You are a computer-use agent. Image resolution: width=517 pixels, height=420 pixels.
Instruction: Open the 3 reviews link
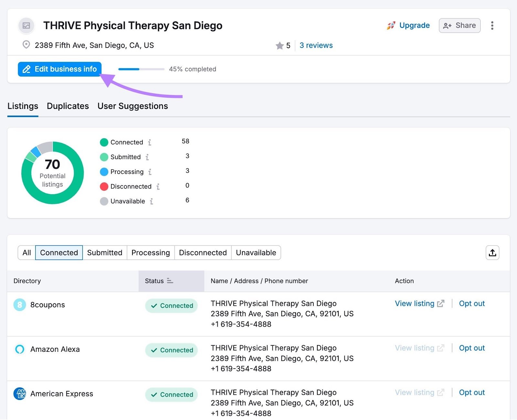point(316,45)
